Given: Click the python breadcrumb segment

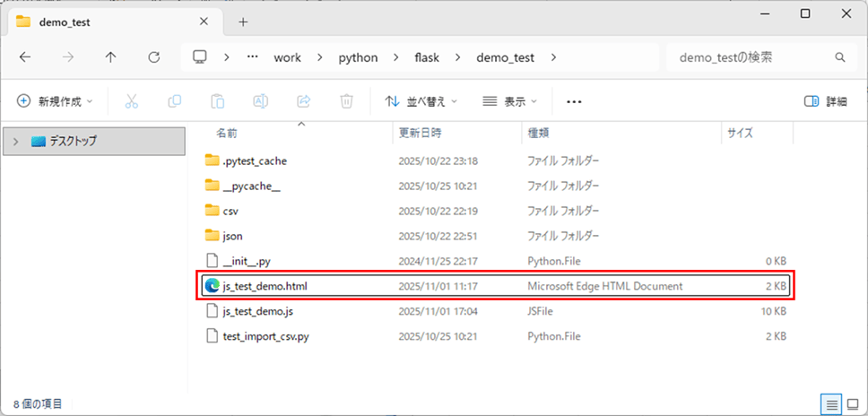Looking at the screenshot, I should tap(358, 58).
